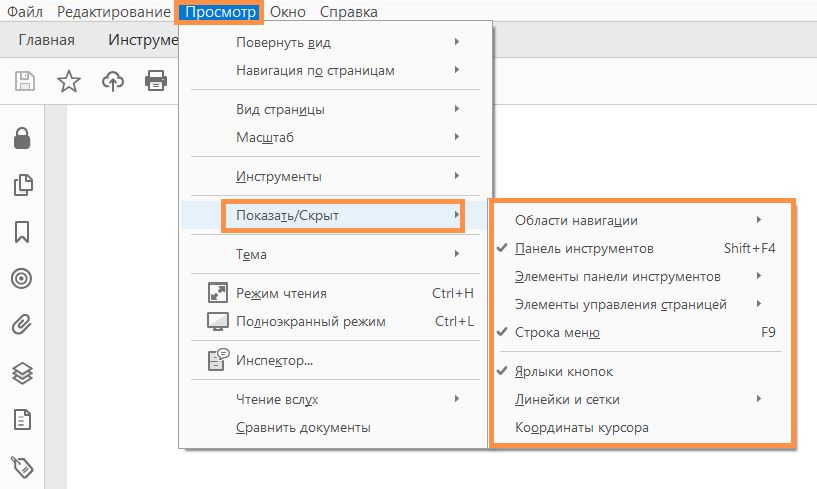Screen dimensions: 817x489
Task: Switch to the Инструменты tab
Action: point(143,40)
